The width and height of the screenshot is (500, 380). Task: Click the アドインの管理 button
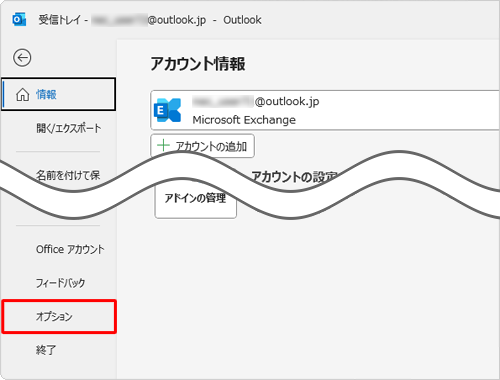click(x=196, y=198)
